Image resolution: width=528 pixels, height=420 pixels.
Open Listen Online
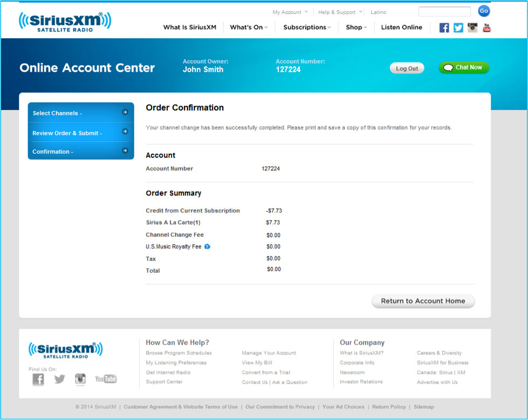[x=402, y=27]
